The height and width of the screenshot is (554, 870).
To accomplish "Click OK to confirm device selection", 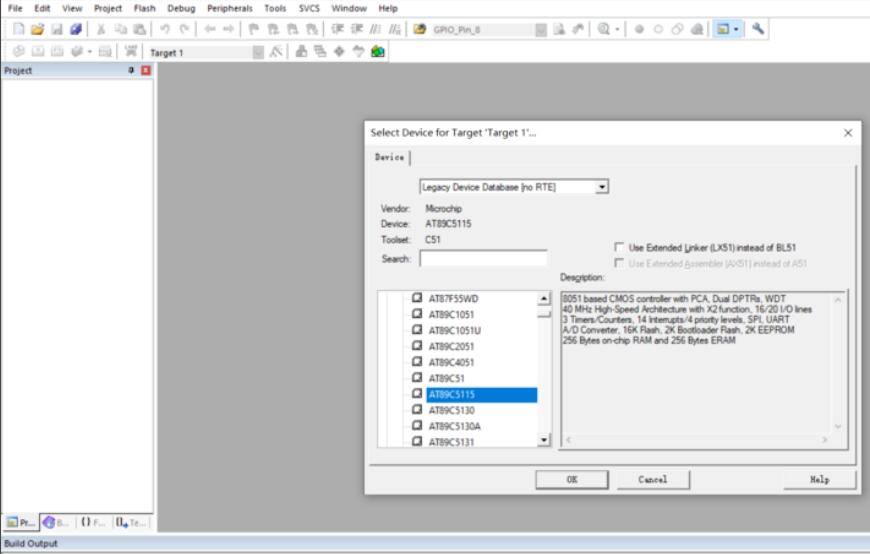I will tap(571, 480).
